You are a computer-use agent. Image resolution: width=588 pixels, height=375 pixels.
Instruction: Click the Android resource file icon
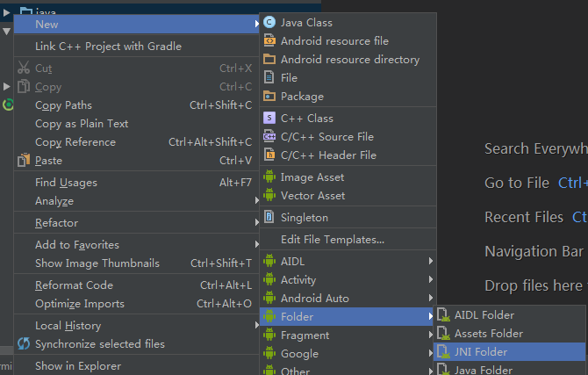269,40
